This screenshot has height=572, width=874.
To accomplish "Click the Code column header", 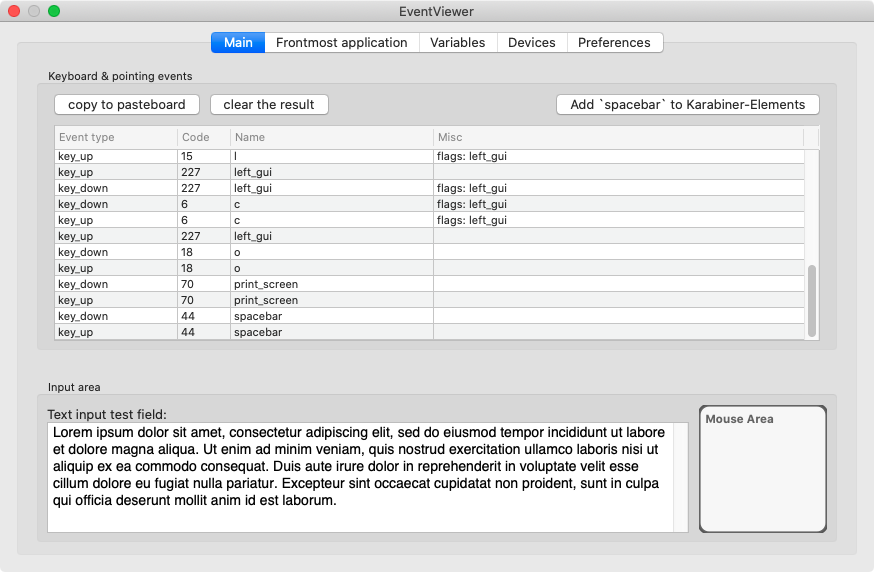I will coord(203,137).
